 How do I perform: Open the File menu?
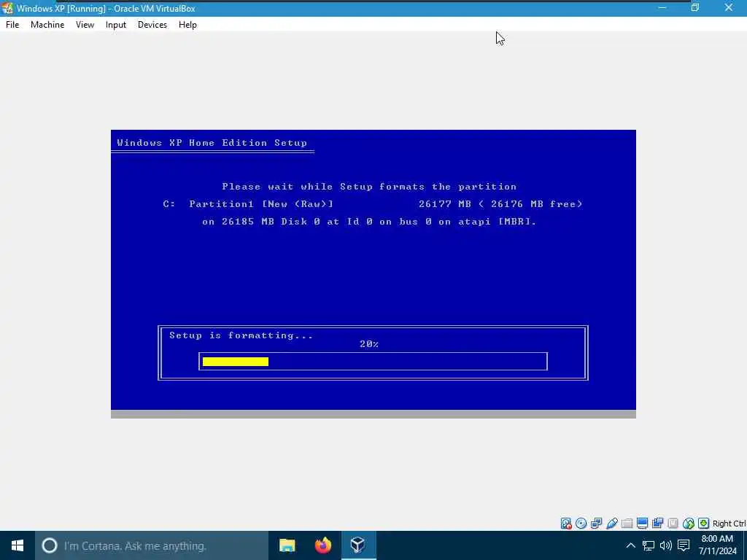coord(12,25)
